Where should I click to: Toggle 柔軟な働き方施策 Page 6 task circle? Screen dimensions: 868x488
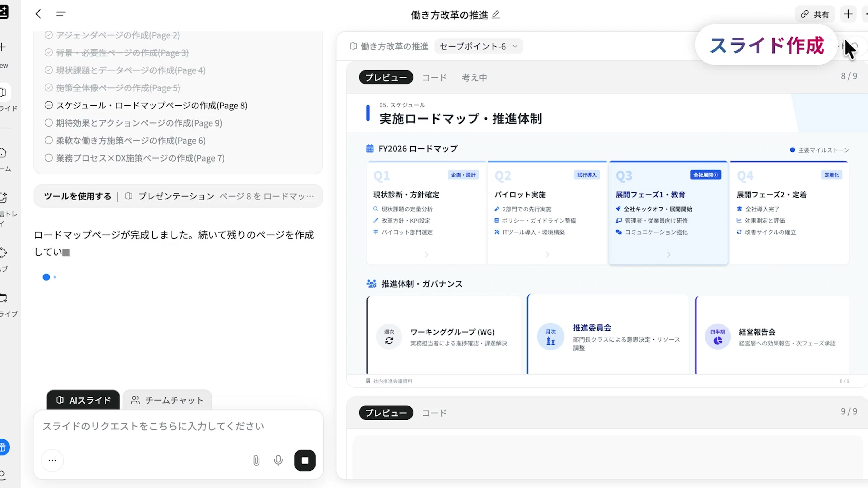click(49, 140)
